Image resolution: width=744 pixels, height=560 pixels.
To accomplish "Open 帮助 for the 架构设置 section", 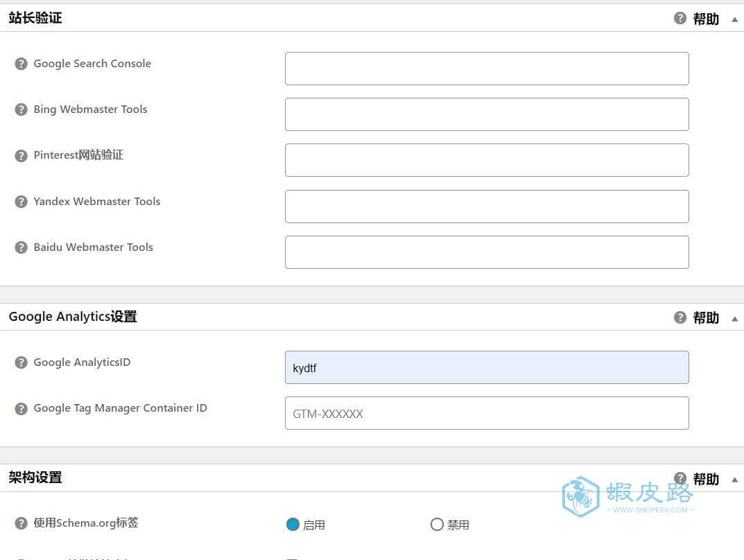I will point(706,479).
